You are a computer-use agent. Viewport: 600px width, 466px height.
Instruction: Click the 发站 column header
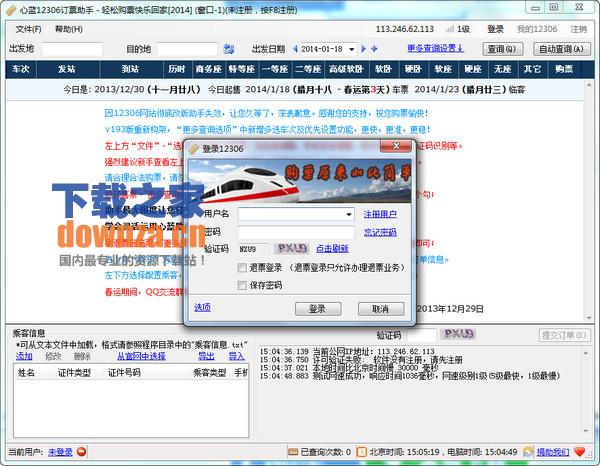coord(67,69)
